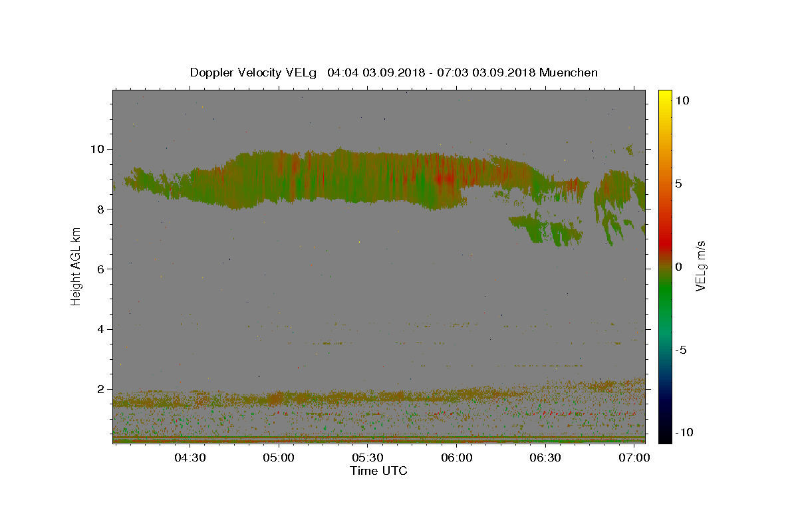Image resolution: width=798 pixels, height=532 pixels.
Task: Pick the black bottom of the colorbar
Action: point(664,436)
